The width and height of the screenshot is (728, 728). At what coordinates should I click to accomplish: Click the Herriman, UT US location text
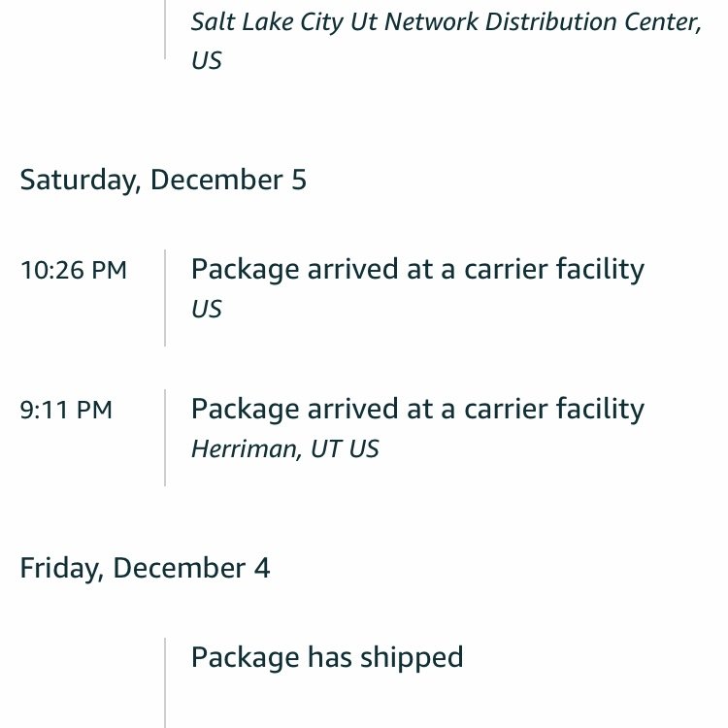tap(285, 449)
